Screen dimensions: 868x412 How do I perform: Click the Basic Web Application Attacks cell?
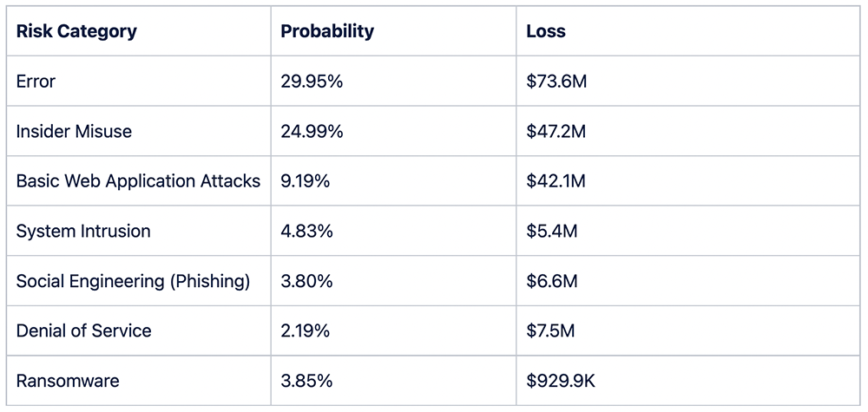tap(138, 181)
